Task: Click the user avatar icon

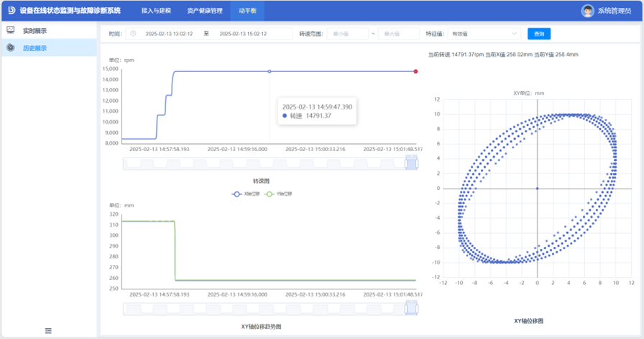Action: 587,11
